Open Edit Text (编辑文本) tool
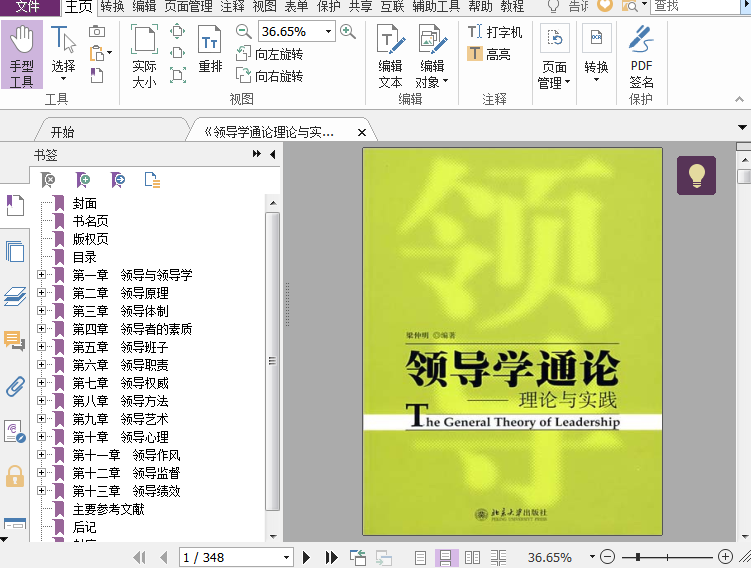751x568 pixels. [x=390, y=57]
